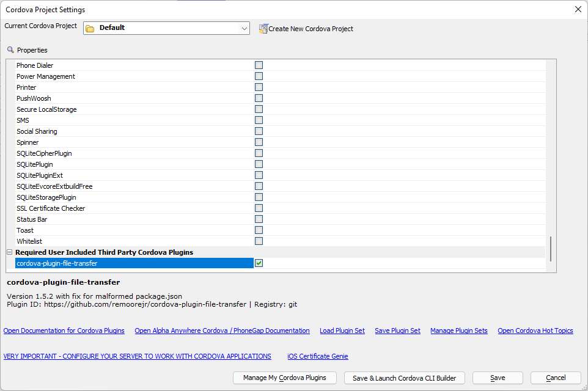Click Save & Launch Cordova CLI Builder
Image resolution: width=588 pixels, height=391 pixels.
coord(404,378)
